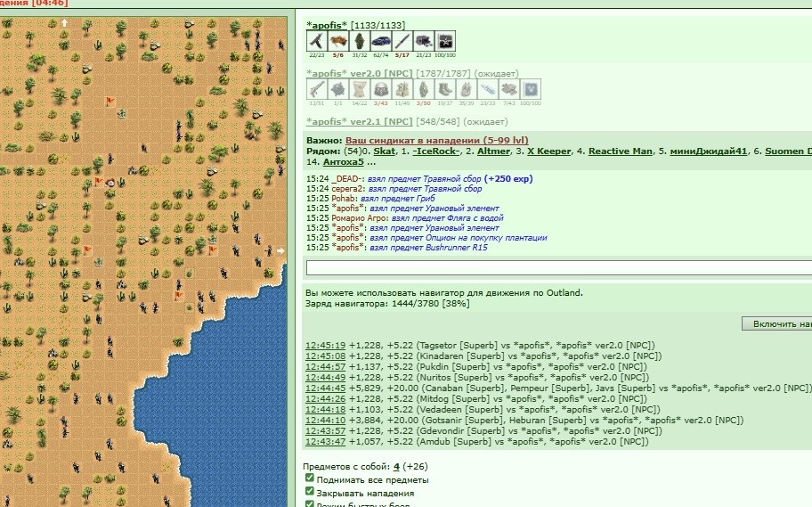The height and width of the screenshot is (507, 812).
Task: Click the 'Ваш синдикат в нападении' link
Action: (x=437, y=141)
